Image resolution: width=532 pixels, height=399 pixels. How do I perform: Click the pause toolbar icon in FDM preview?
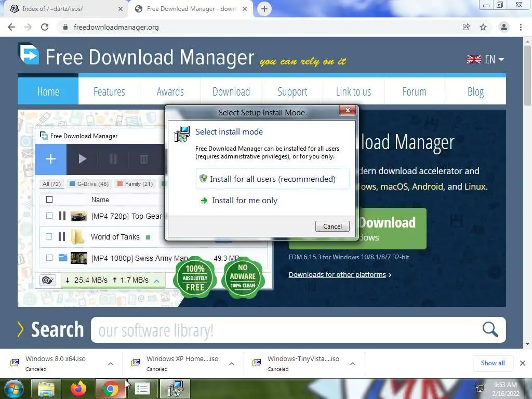click(113, 159)
